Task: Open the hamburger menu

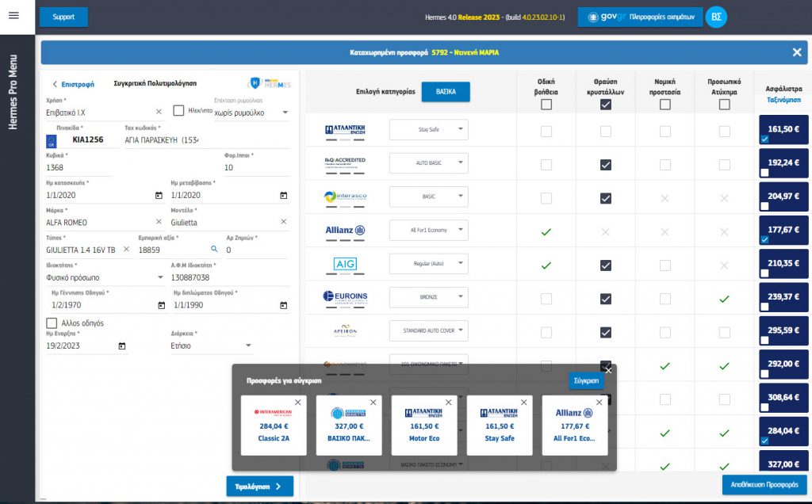Action: [x=14, y=16]
